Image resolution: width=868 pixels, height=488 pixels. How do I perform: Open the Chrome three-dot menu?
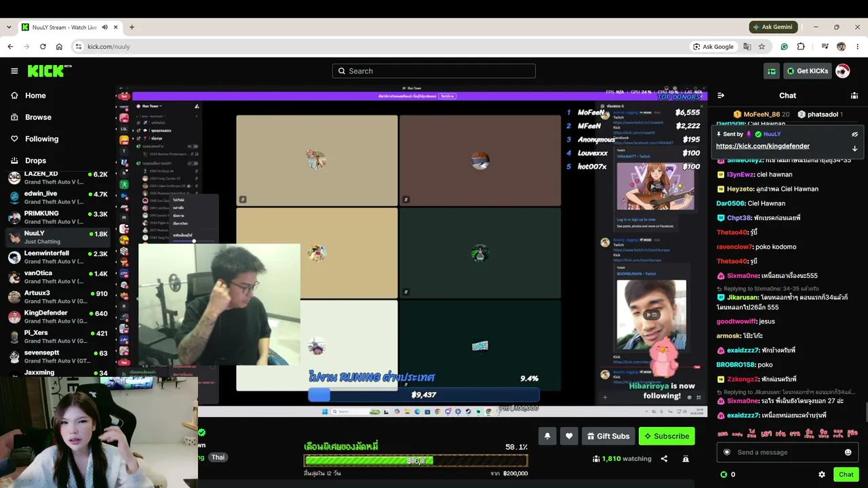point(857,47)
